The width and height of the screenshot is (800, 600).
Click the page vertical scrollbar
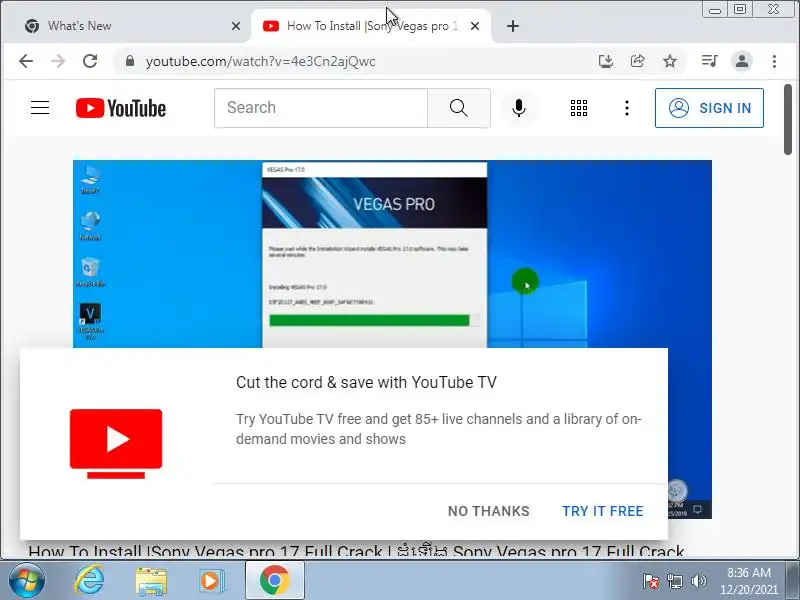pyautogui.click(x=789, y=119)
